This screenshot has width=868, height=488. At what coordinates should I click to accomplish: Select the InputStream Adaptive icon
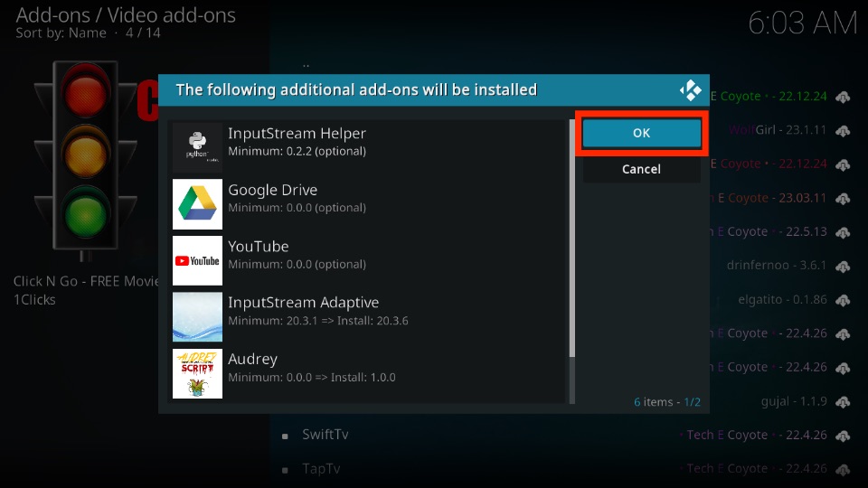[x=197, y=317]
